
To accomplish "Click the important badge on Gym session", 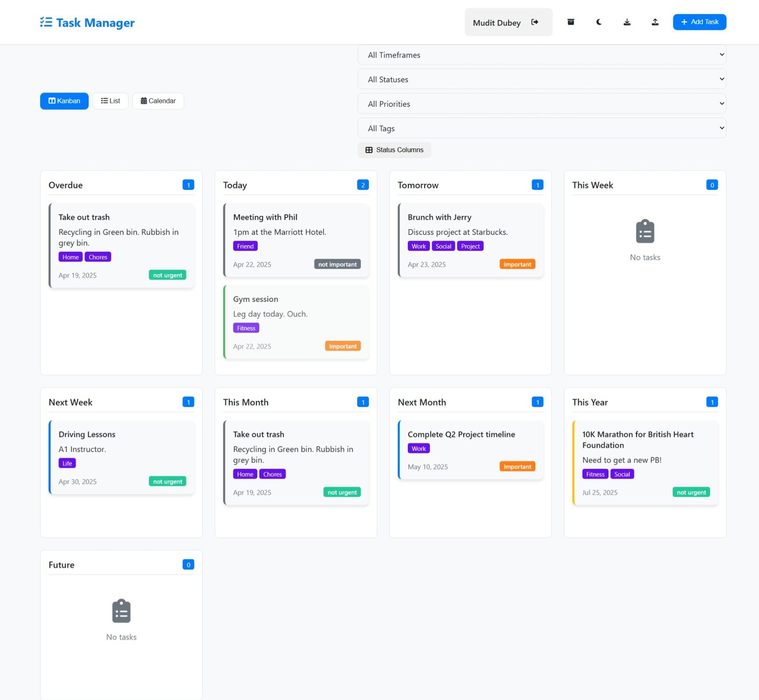I will (342, 346).
